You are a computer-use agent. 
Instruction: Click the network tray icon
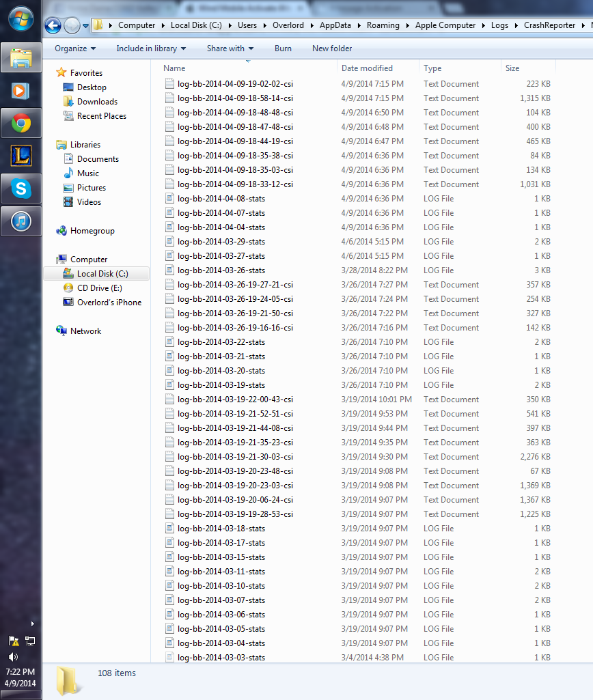point(30,641)
